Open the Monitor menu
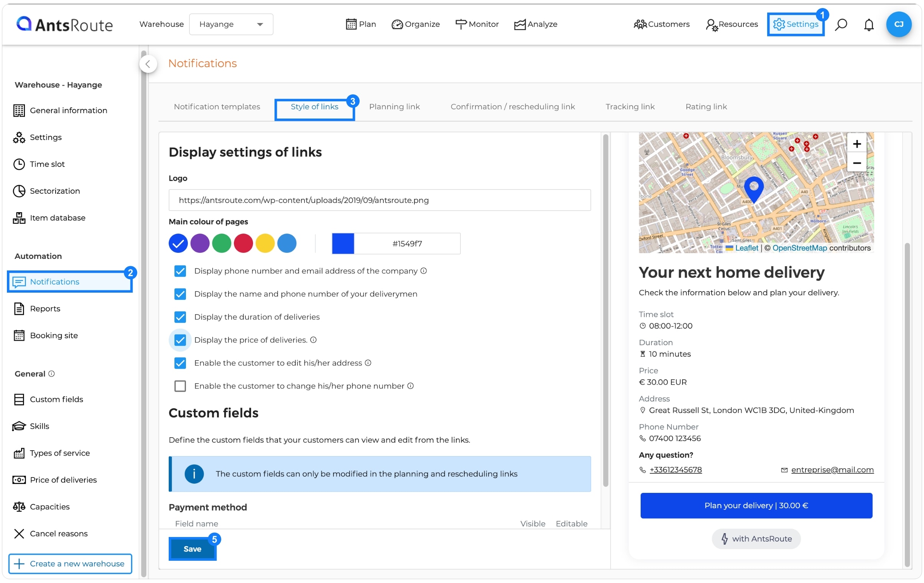This screenshot has height=583, width=924. pos(477,24)
